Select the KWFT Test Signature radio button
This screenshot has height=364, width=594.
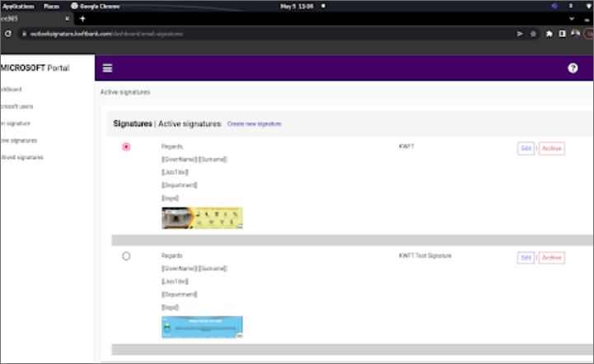pos(126,256)
